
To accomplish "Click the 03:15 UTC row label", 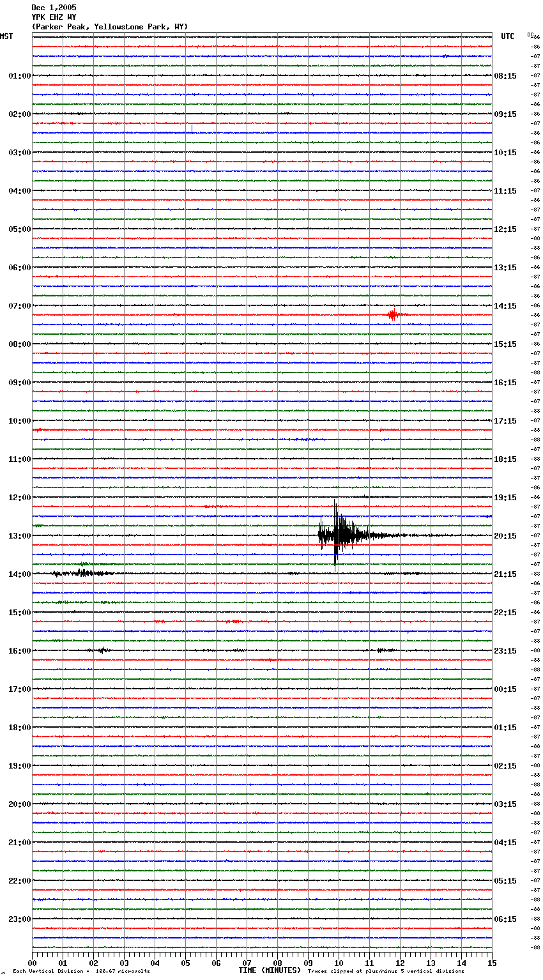I will 505,804.
